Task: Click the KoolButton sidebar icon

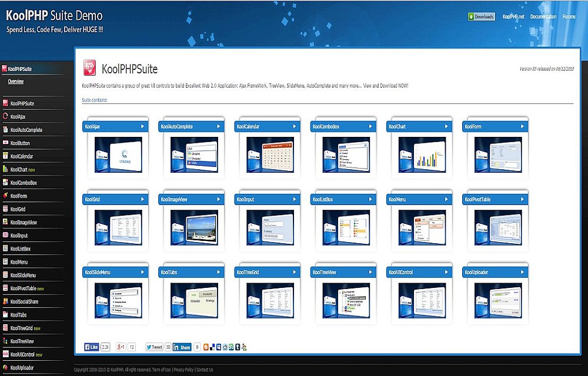Action: 5,143
